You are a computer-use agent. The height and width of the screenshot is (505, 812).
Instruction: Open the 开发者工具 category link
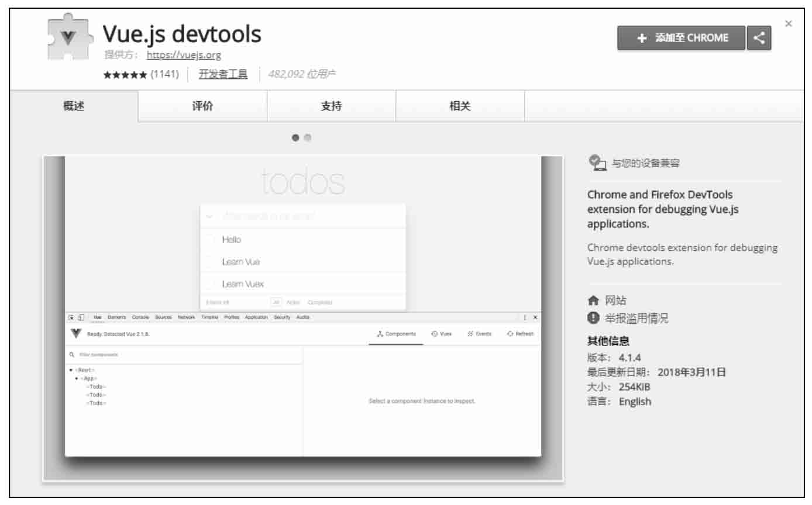click(x=223, y=74)
